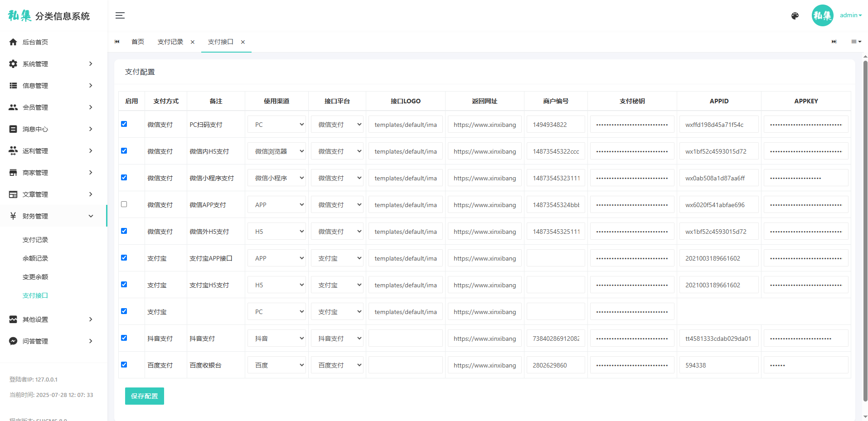
Task: Open 余额记录 in the sidebar
Action: pyautogui.click(x=35, y=258)
